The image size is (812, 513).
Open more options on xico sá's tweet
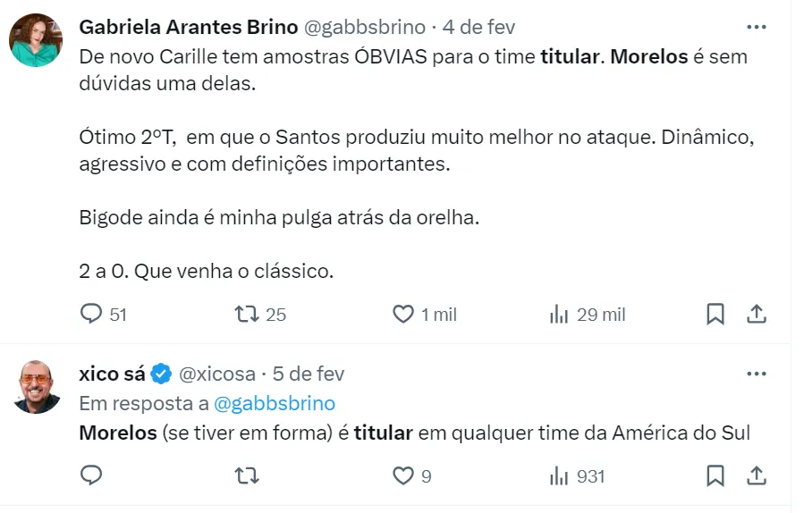click(757, 373)
